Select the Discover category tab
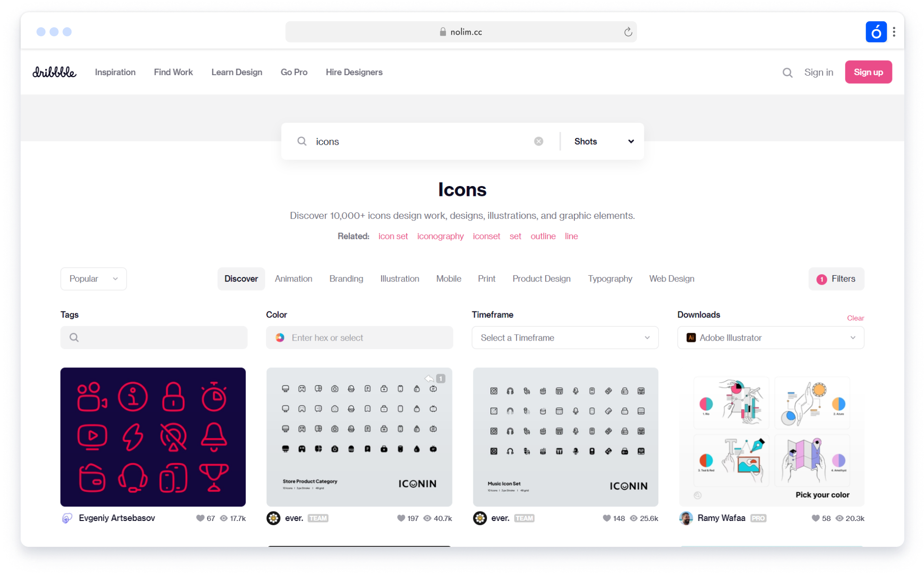 (241, 279)
